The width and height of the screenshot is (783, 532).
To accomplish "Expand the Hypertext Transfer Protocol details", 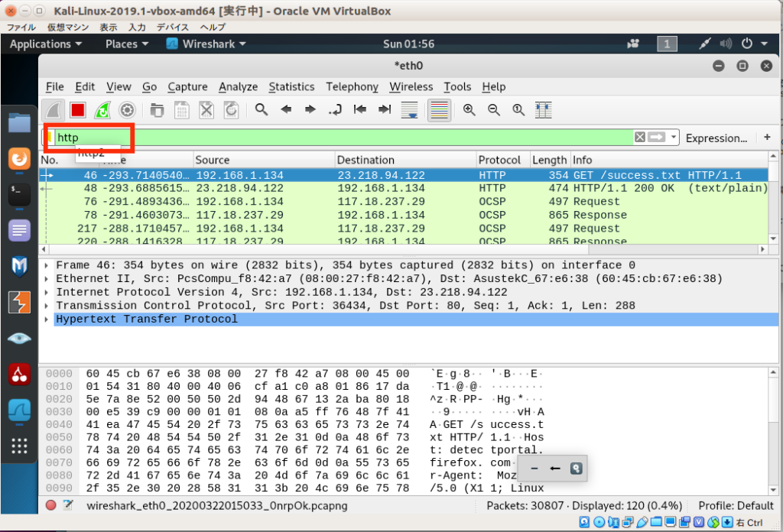I will point(49,319).
